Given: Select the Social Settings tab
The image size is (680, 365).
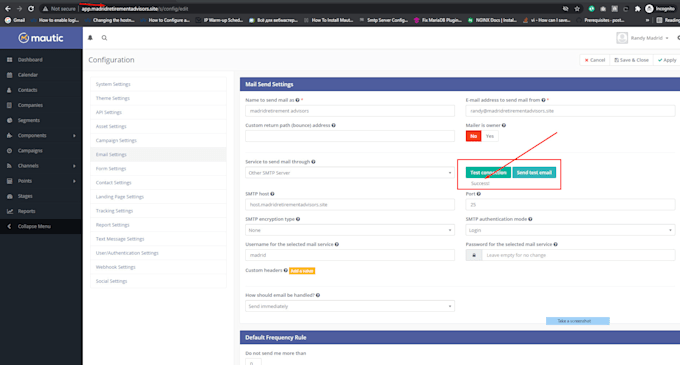Looking at the screenshot, I should point(158,281).
